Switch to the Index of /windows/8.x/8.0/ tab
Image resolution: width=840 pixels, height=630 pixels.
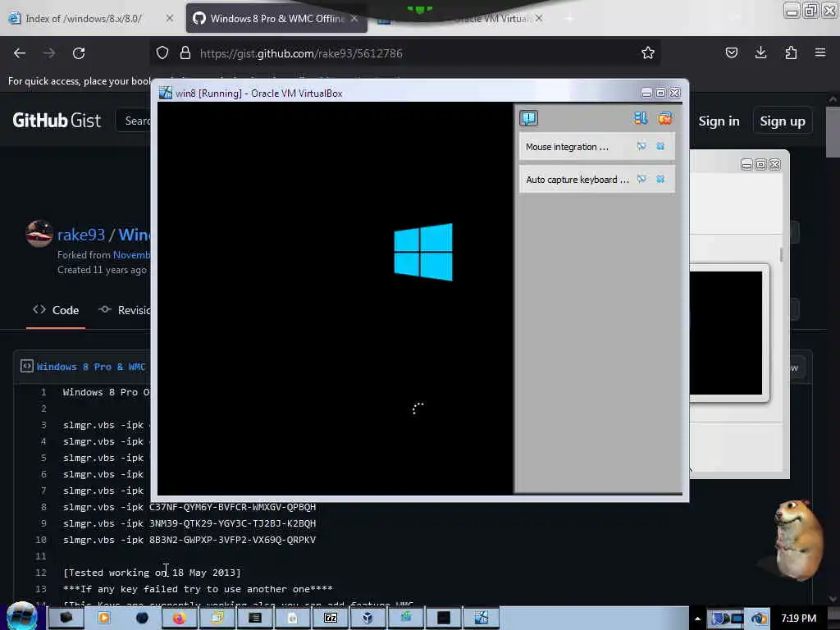pyautogui.click(x=84, y=18)
